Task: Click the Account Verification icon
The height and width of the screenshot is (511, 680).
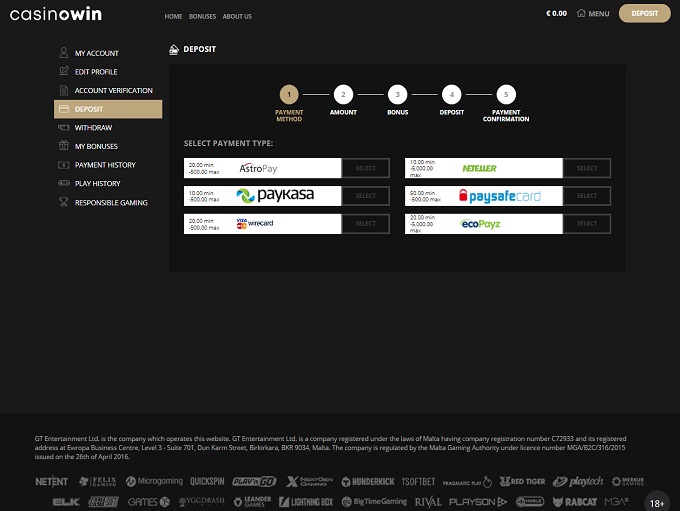Action: 64,90
